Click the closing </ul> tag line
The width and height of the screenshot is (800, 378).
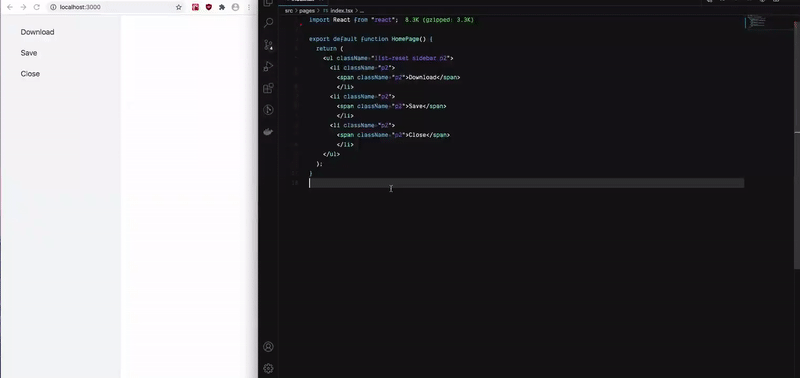click(331, 154)
